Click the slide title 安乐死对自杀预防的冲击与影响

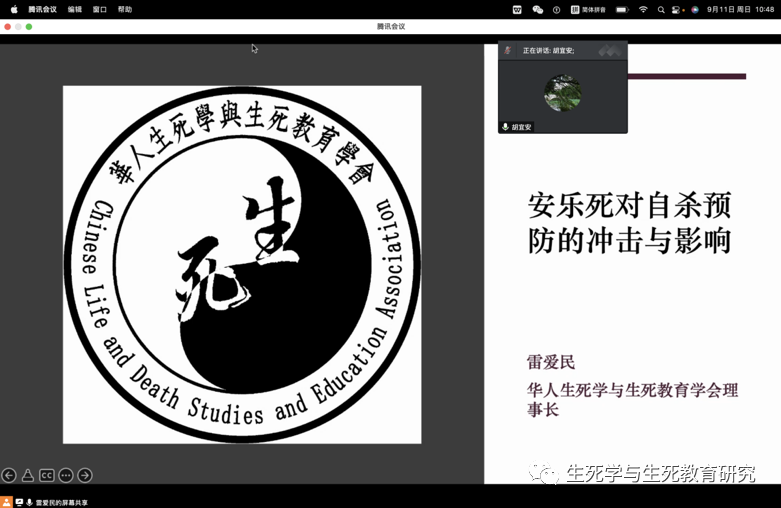tap(630, 223)
